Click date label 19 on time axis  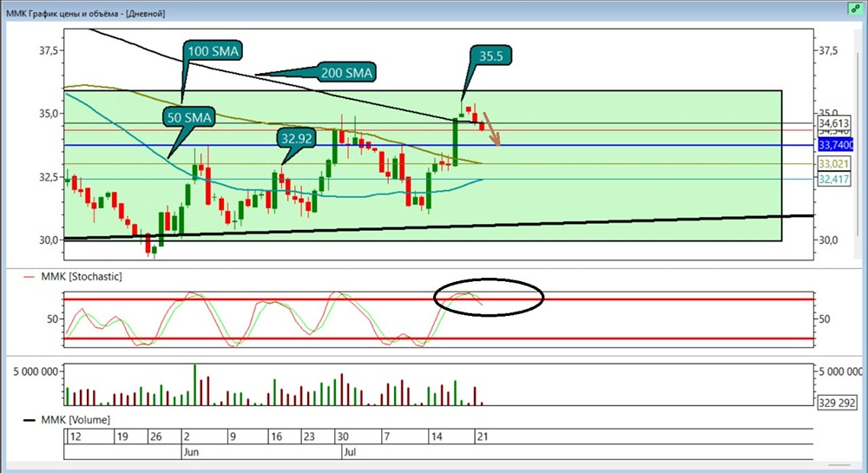click(x=122, y=437)
